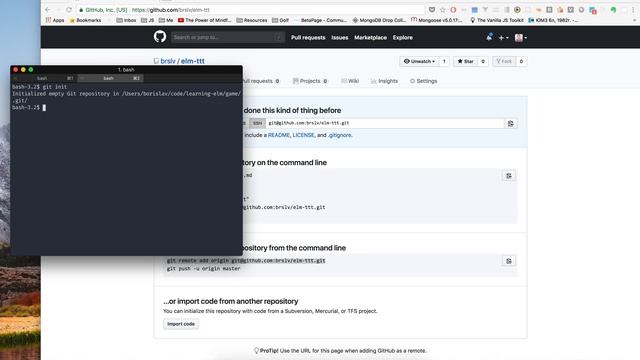The image size is (640, 360).
Task: Star the repository
Action: tap(465, 61)
